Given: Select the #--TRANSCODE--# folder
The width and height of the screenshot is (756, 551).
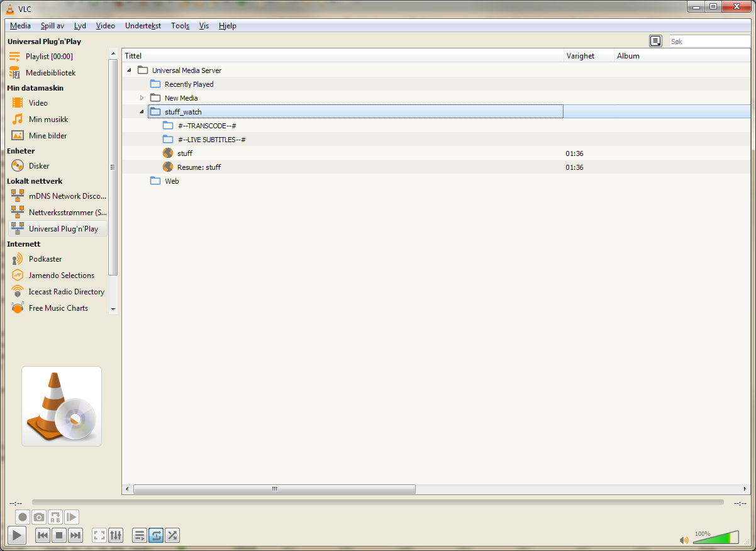Looking at the screenshot, I should pyautogui.click(x=206, y=126).
